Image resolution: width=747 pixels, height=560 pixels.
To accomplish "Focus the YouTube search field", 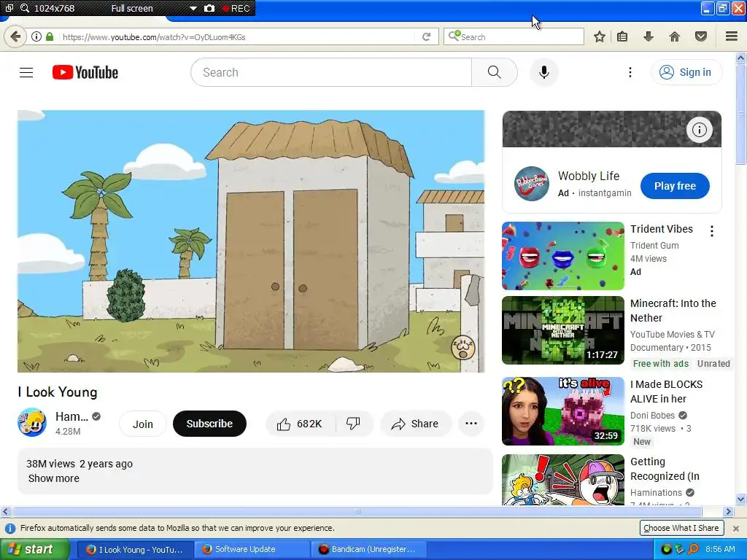I will (x=331, y=72).
